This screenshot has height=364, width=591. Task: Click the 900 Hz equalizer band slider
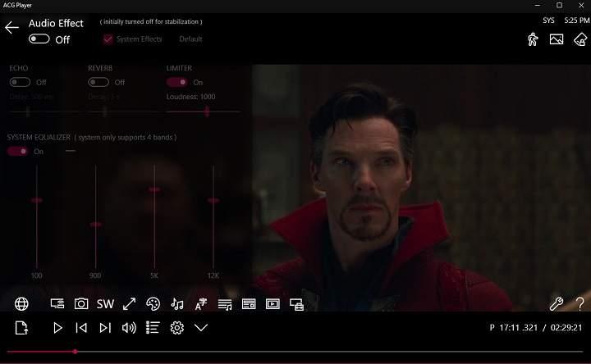pos(95,216)
